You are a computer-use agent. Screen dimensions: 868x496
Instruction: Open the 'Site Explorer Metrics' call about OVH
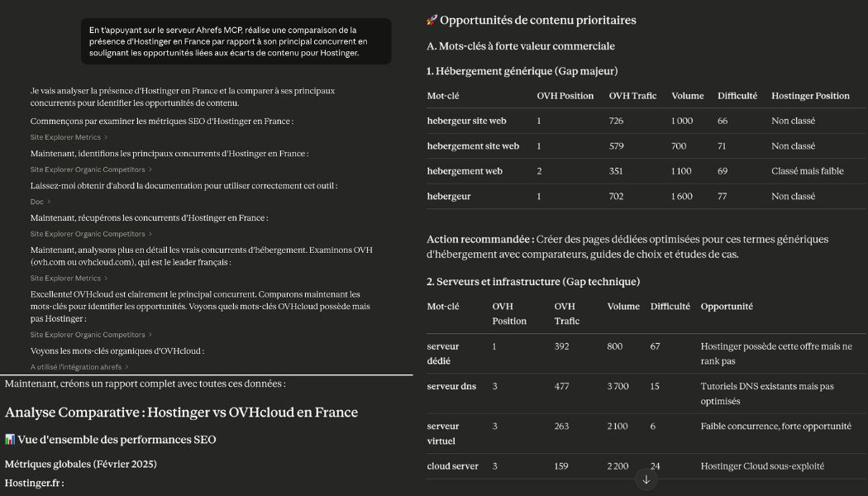68,277
